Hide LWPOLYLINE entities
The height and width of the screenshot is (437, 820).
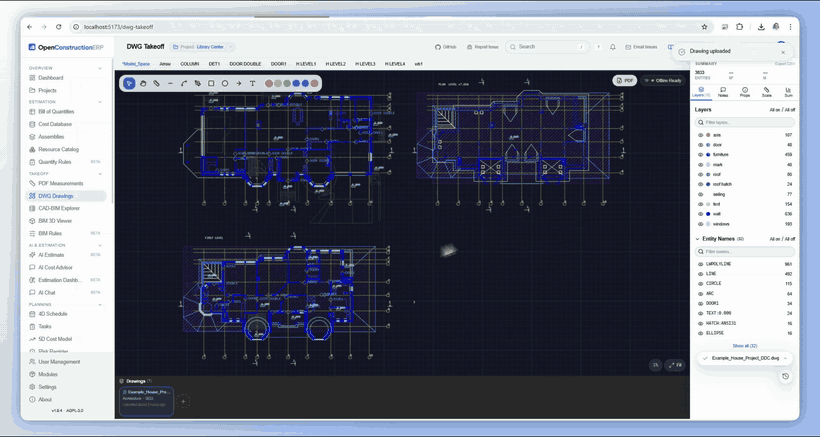tap(701, 264)
